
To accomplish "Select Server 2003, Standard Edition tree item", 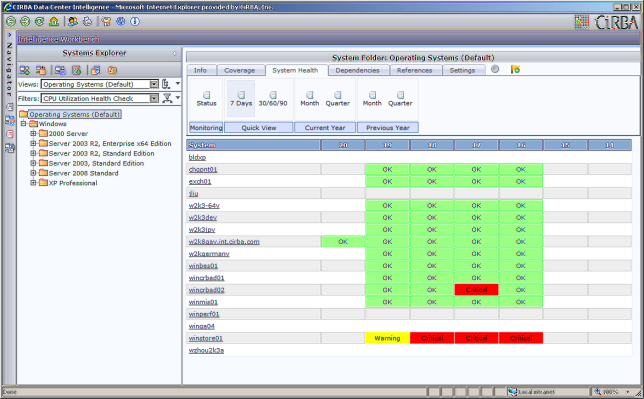I will [x=96, y=163].
